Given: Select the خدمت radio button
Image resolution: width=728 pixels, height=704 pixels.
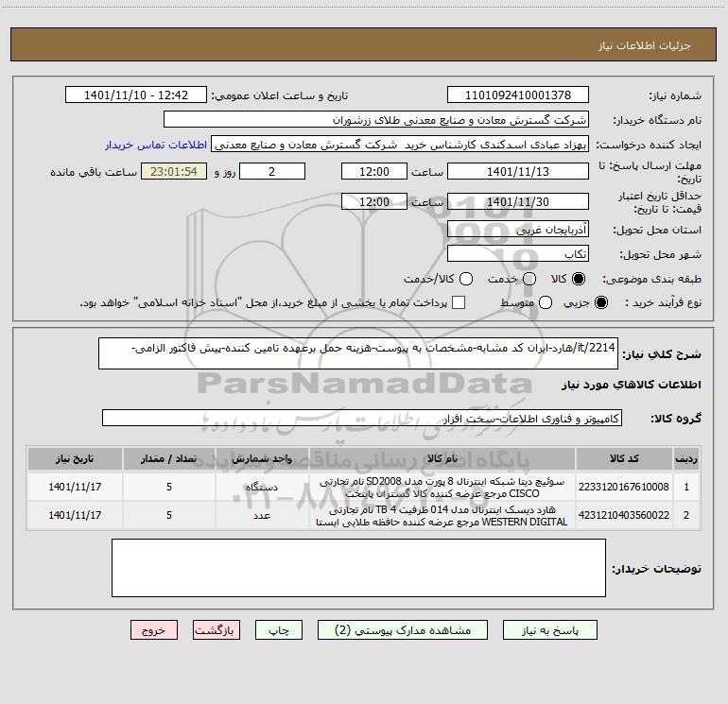Looking at the screenshot, I should click(529, 279).
